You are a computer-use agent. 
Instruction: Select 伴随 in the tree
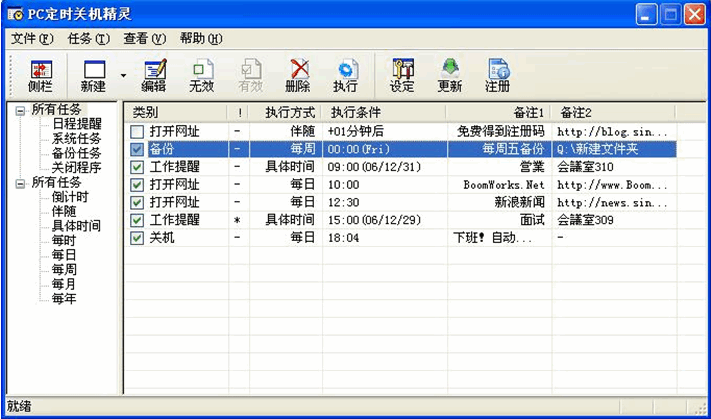pyautogui.click(x=64, y=211)
